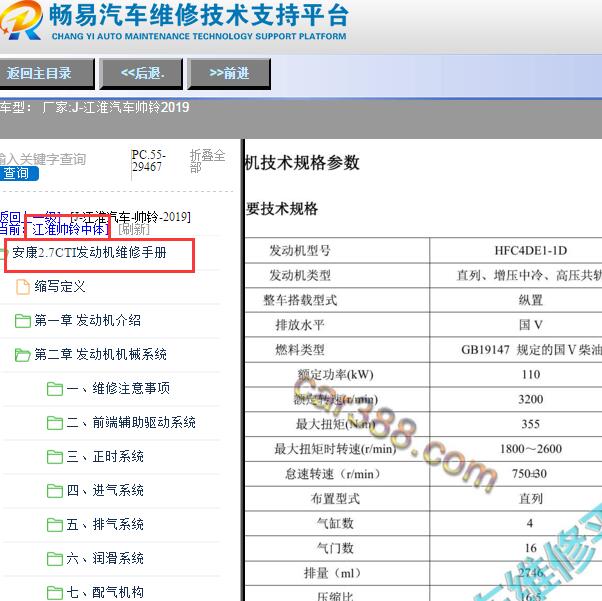Click the 厂家:J-江淮汽车帅铃2019 vehicle text

coord(116,107)
